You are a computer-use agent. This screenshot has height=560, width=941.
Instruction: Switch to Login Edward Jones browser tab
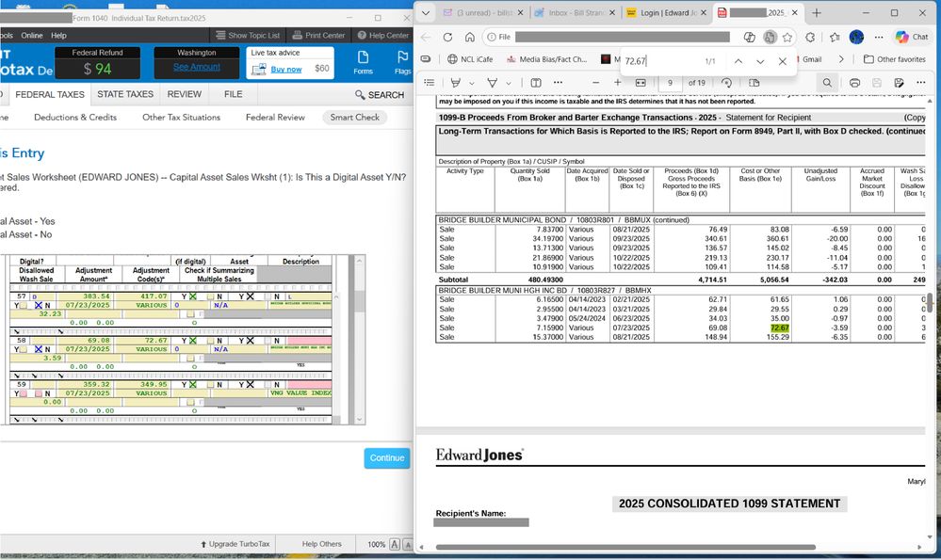pyautogui.click(x=667, y=12)
